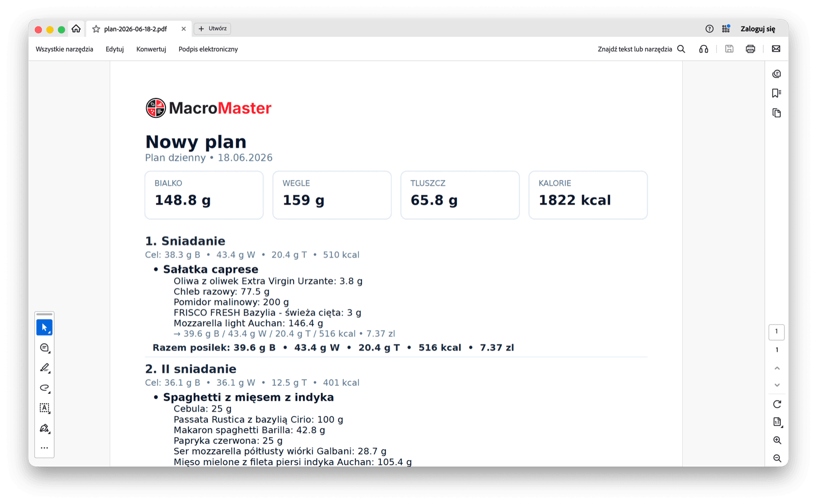Print the document with the printer icon

750,49
